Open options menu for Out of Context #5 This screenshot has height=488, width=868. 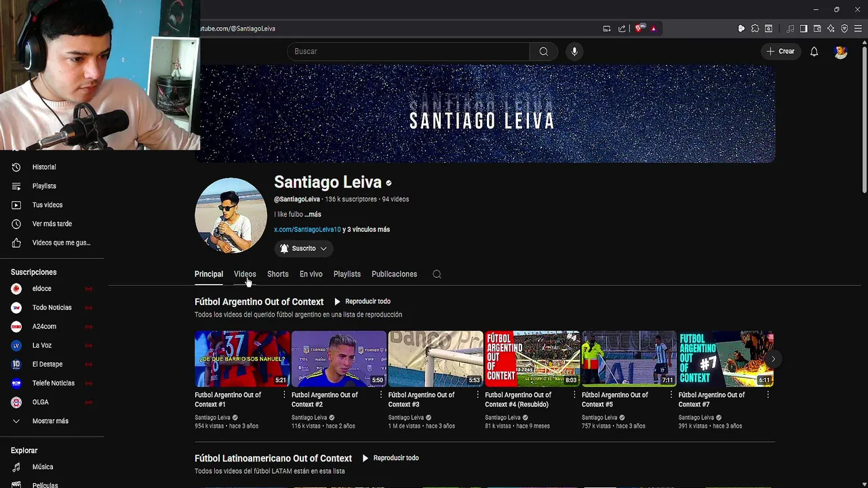pyautogui.click(x=671, y=394)
